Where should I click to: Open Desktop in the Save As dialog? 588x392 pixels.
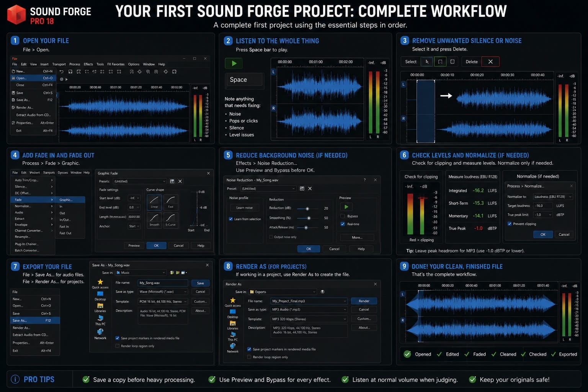pos(100,296)
